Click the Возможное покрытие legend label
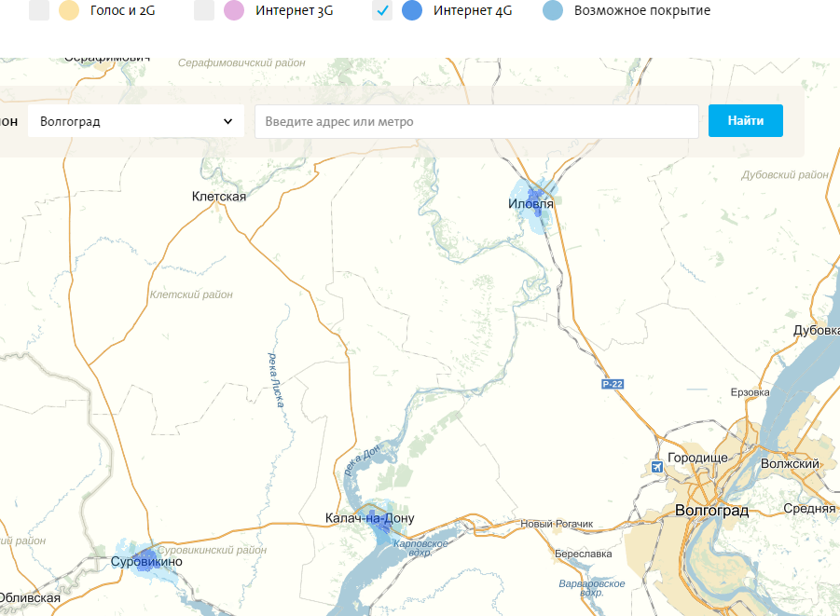The height and width of the screenshot is (616, 840). (642, 11)
